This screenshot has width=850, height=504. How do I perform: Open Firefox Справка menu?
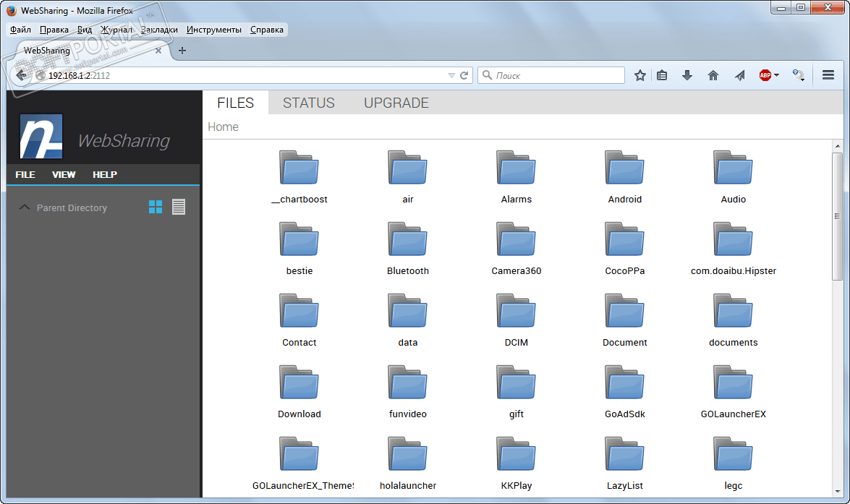[267, 30]
